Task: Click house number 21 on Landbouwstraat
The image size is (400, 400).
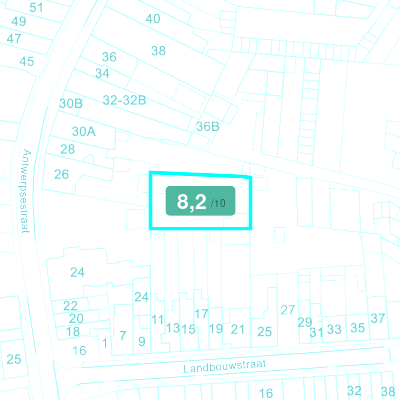Action: (x=238, y=329)
